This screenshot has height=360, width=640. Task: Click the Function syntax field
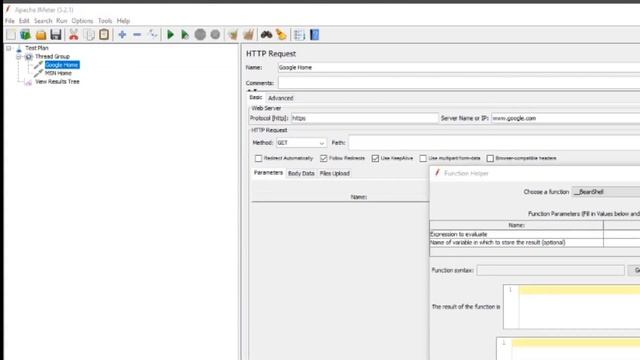pyautogui.click(x=550, y=270)
